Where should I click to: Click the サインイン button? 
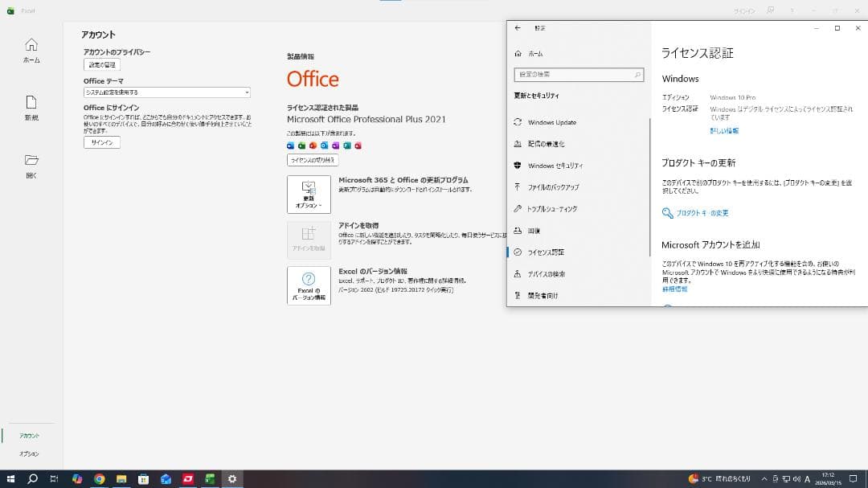click(x=102, y=141)
